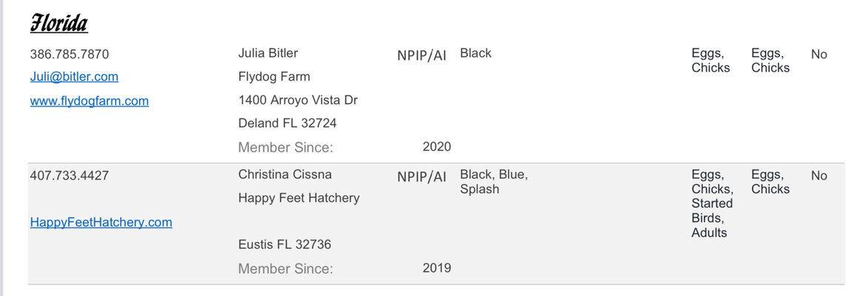The height and width of the screenshot is (296, 868).
Task: Click Julia Bitler's NPIP/AI certification label
Action: pyautogui.click(x=422, y=55)
